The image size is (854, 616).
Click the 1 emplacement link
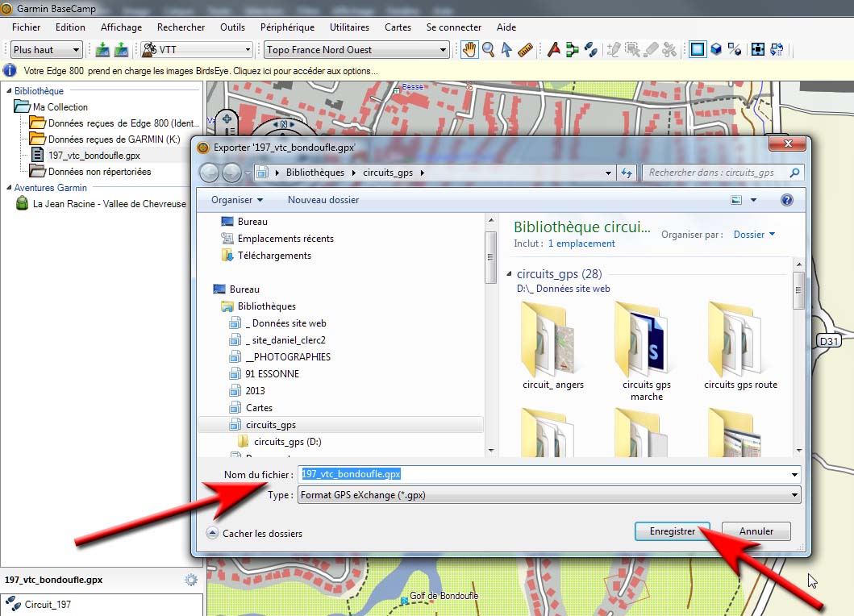pos(581,243)
